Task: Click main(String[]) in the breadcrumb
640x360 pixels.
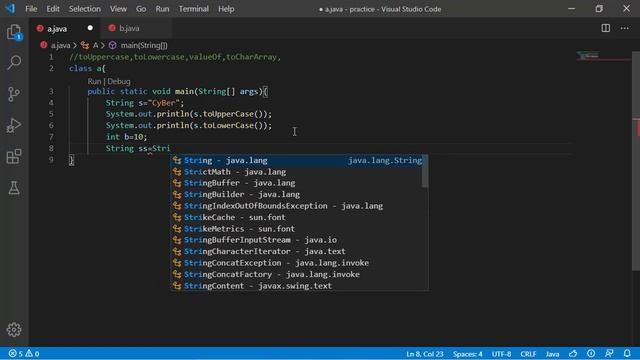Action: tap(144, 45)
